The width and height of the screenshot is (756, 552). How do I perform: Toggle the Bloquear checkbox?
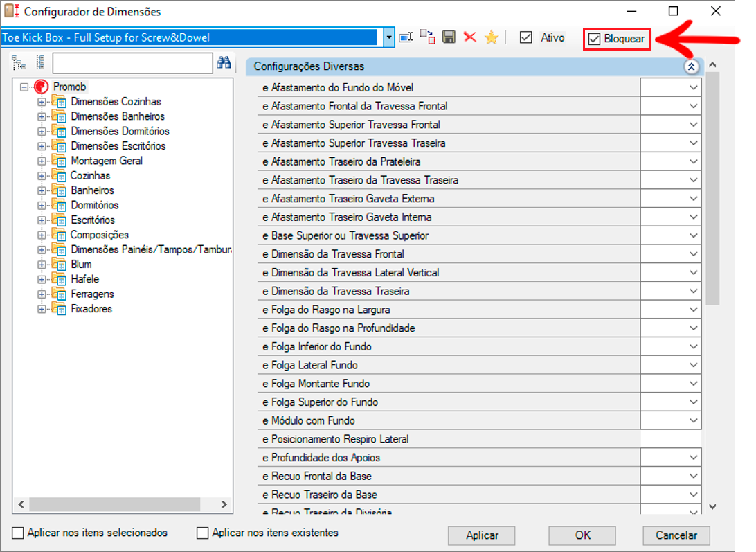(595, 39)
